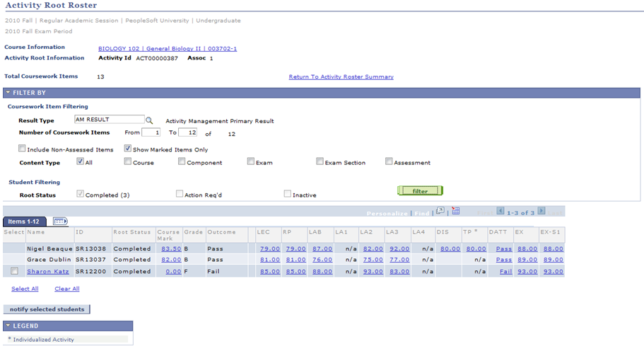Click student ID SR13038
644x349 pixels.
coord(90,248)
